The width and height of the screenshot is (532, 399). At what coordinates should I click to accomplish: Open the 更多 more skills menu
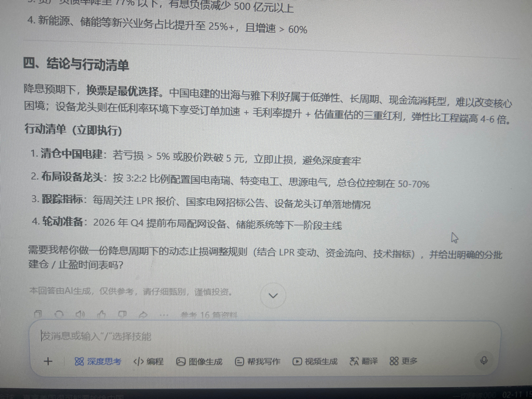click(403, 361)
